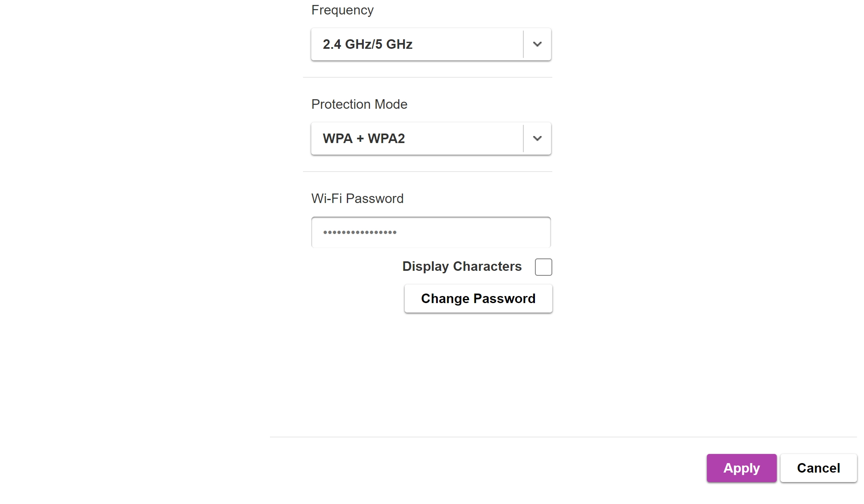Click the horizontal separator above Apply

click(563, 437)
